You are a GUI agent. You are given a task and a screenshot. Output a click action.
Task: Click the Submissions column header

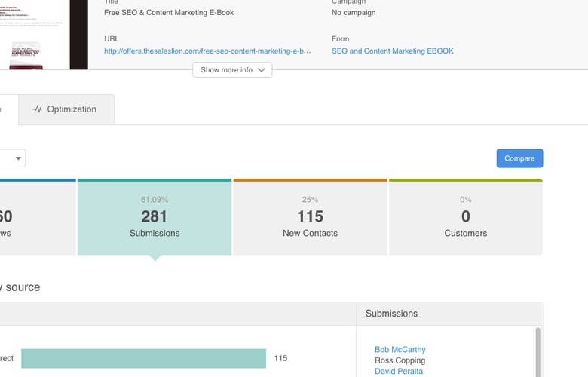[391, 313]
